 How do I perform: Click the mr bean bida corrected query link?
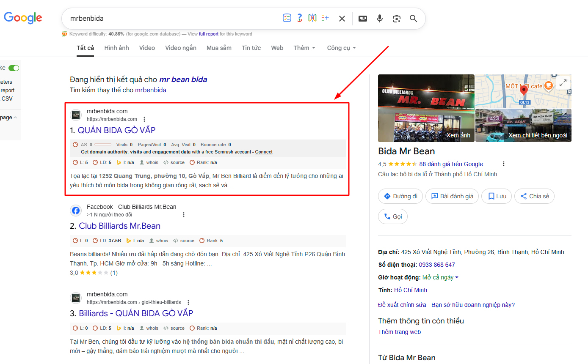point(183,79)
